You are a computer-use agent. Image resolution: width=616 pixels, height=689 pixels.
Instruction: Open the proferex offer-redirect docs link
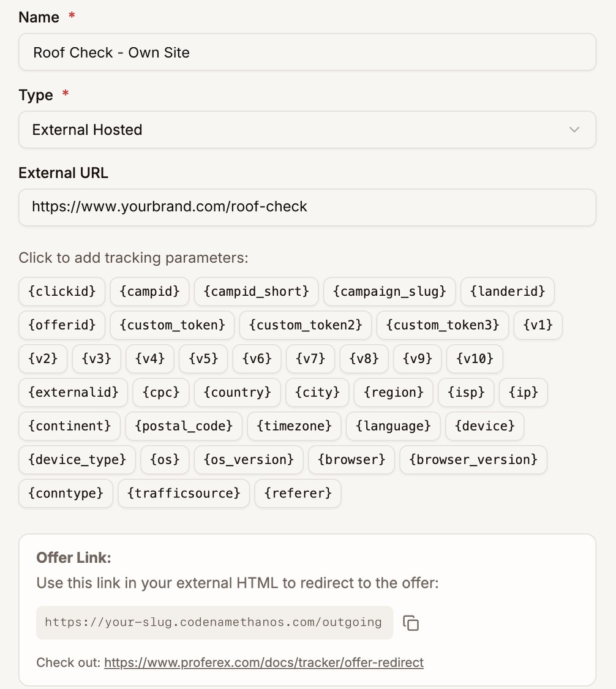coord(264,662)
